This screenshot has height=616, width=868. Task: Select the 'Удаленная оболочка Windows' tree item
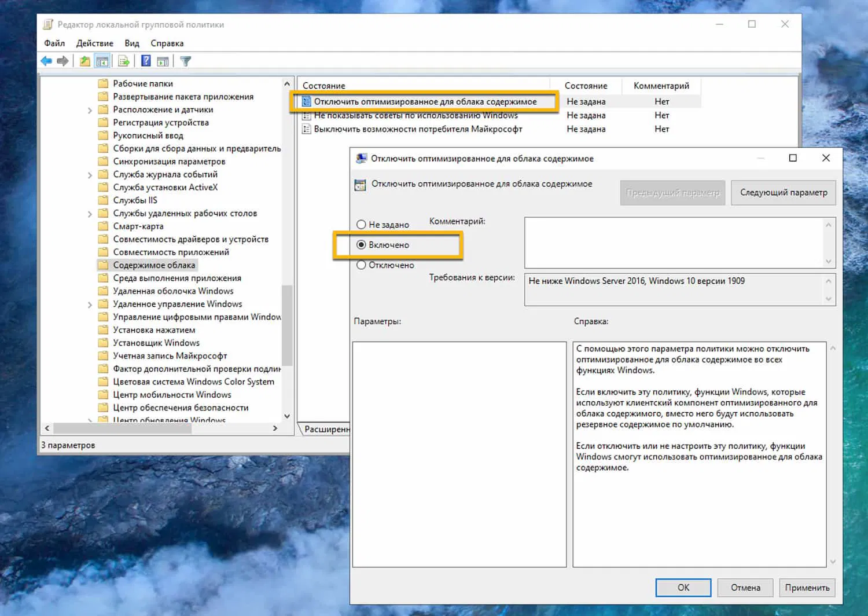click(x=174, y=291)
